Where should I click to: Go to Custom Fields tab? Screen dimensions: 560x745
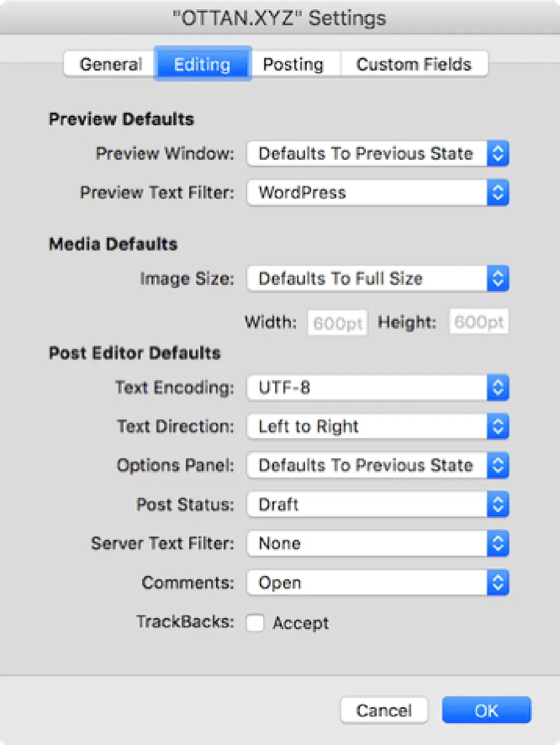point(413,65)
